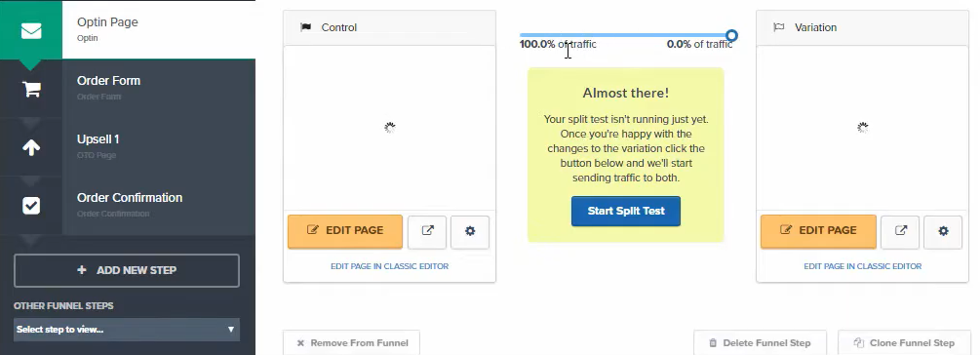Open the Upsell 1 funnel step
This screenshot has height=355, width=980.
click(128, 147)
